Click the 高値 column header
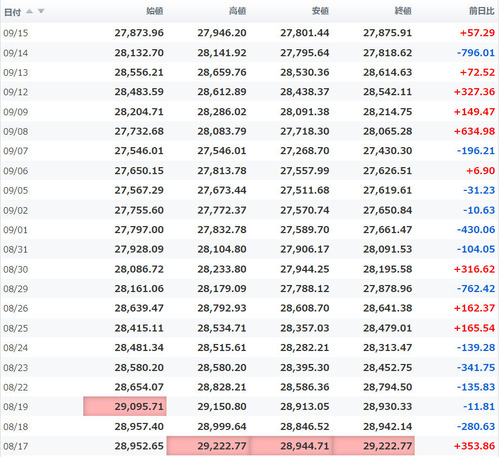The height and width of the screenshot is (457, 499). tap(237, 11)
